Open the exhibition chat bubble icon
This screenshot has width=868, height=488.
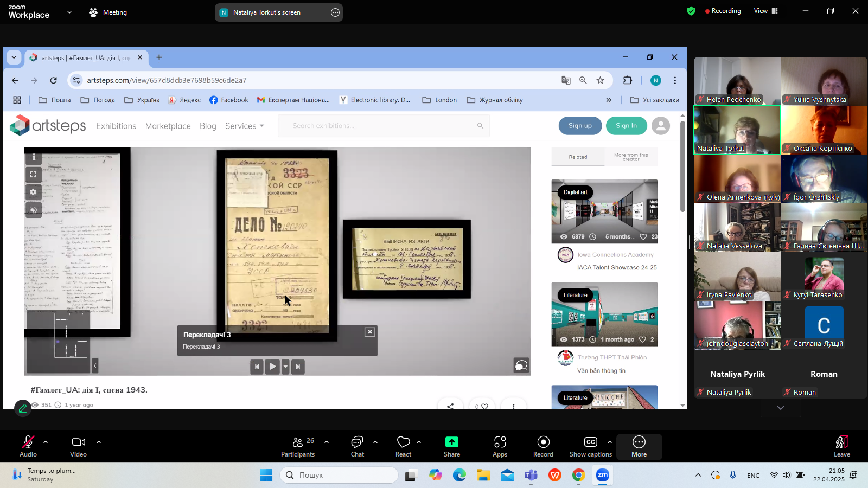[x=521, y=366]
